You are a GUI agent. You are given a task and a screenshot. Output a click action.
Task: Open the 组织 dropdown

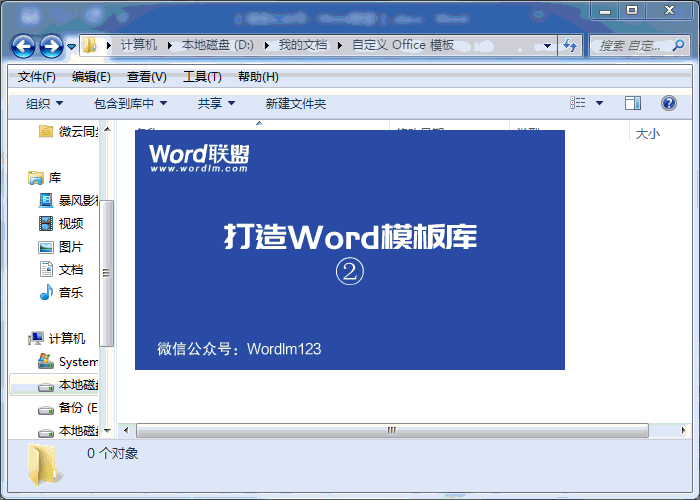click(44, 104)
